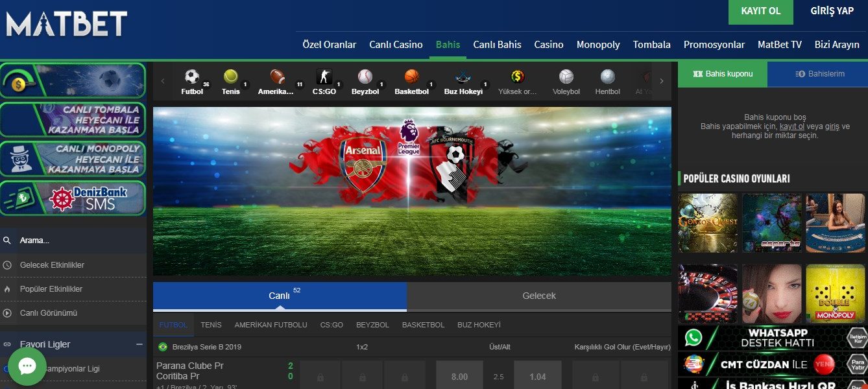Image resolution: width=868 pixels, height=389 pixels.
Task: Select the TENİS filter tab
Action: point(211,325)
